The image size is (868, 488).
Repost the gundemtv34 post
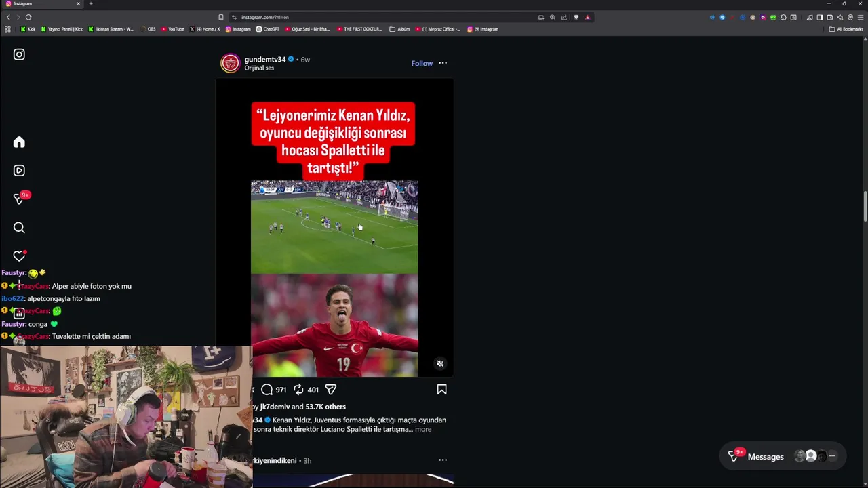point(298,390)
